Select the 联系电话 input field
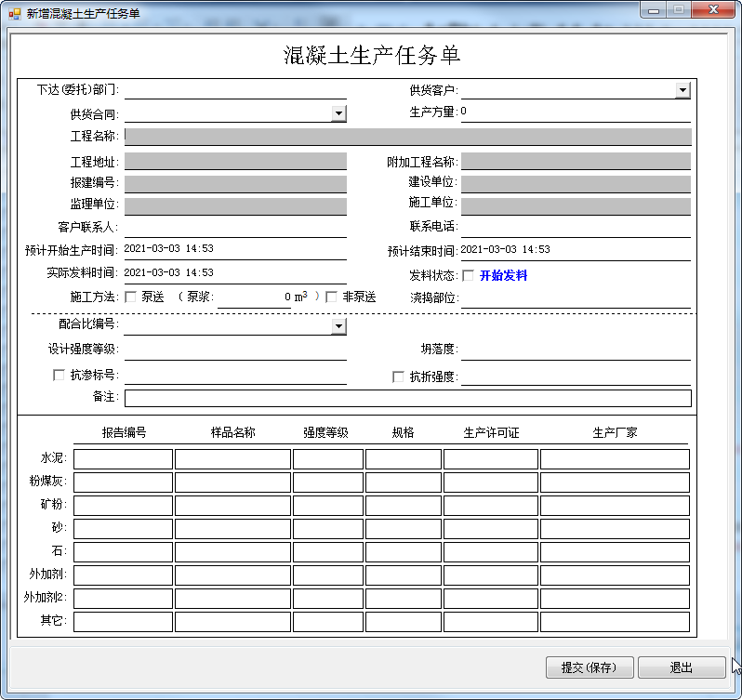Image resolution: width=742 pixels, height=700 pixels. [x=576, y=227]
